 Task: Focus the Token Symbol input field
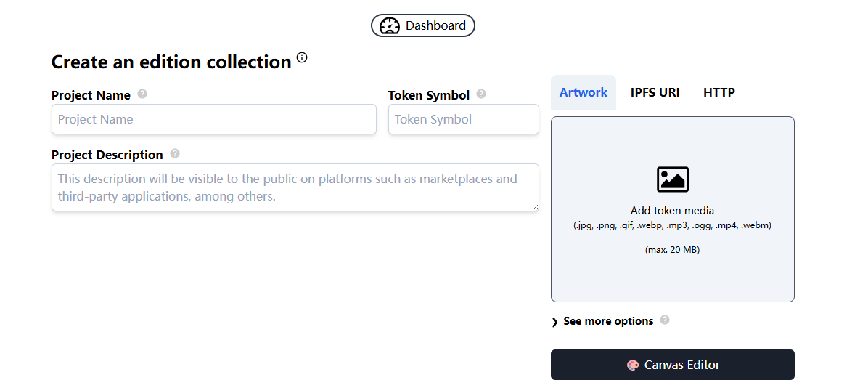pos(463,119)
